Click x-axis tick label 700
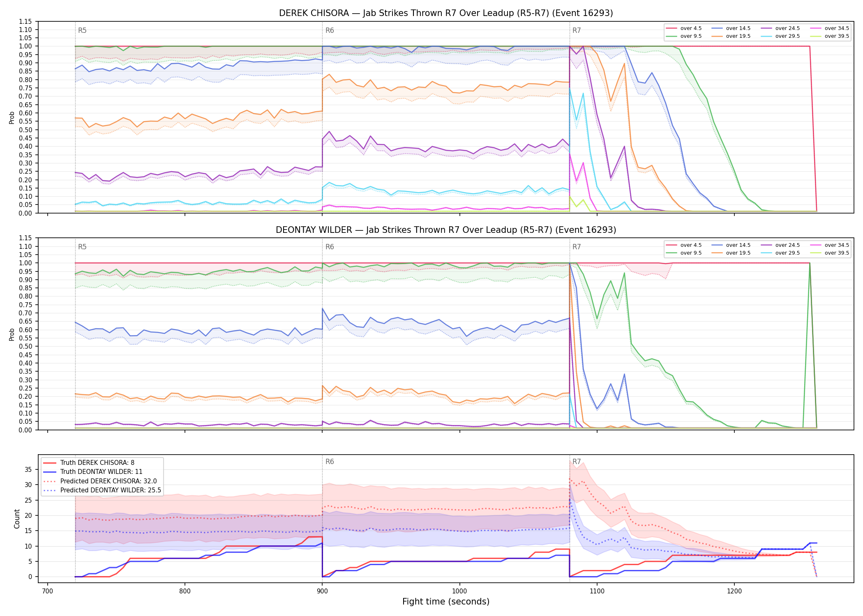 pyautogui.click(x=48, y=591)
